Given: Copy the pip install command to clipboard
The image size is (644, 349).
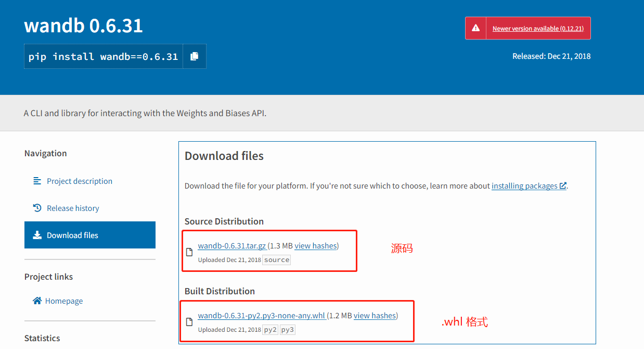Looking at the screenshot, I should point(195,56).
